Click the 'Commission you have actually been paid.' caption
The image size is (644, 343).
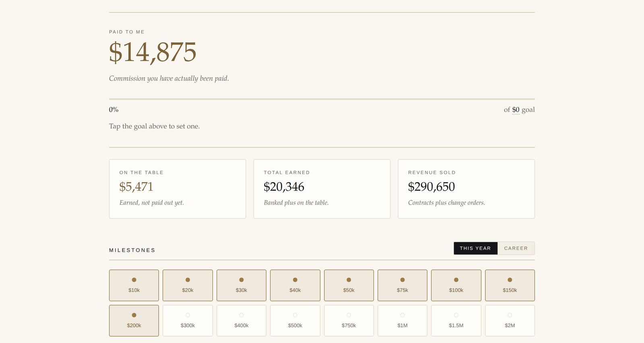[x=169, y=78]
